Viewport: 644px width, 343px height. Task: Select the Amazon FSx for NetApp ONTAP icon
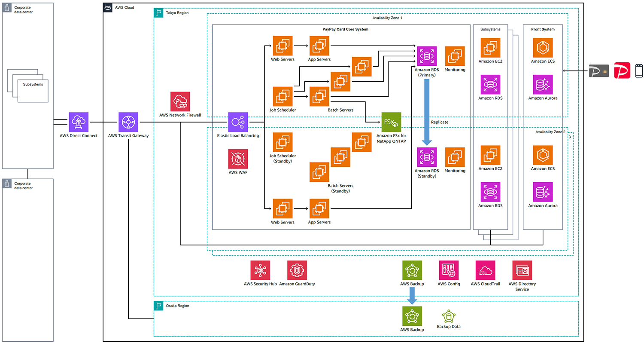(x=391, y=122)
